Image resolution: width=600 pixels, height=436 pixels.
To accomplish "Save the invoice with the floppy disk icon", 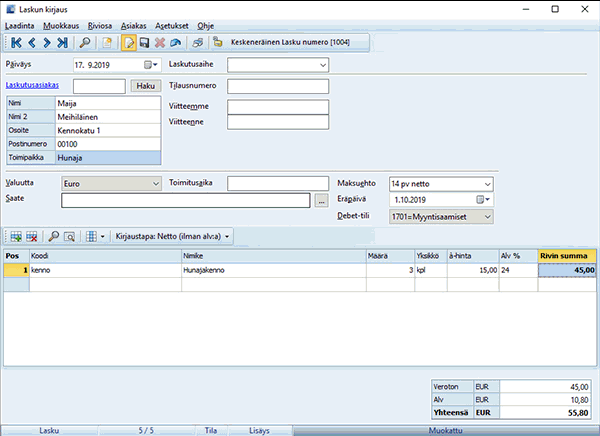I will [144, 43].
